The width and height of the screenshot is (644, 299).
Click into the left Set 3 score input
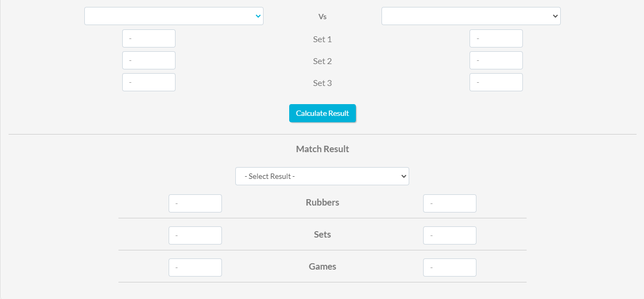click(149, 82)
